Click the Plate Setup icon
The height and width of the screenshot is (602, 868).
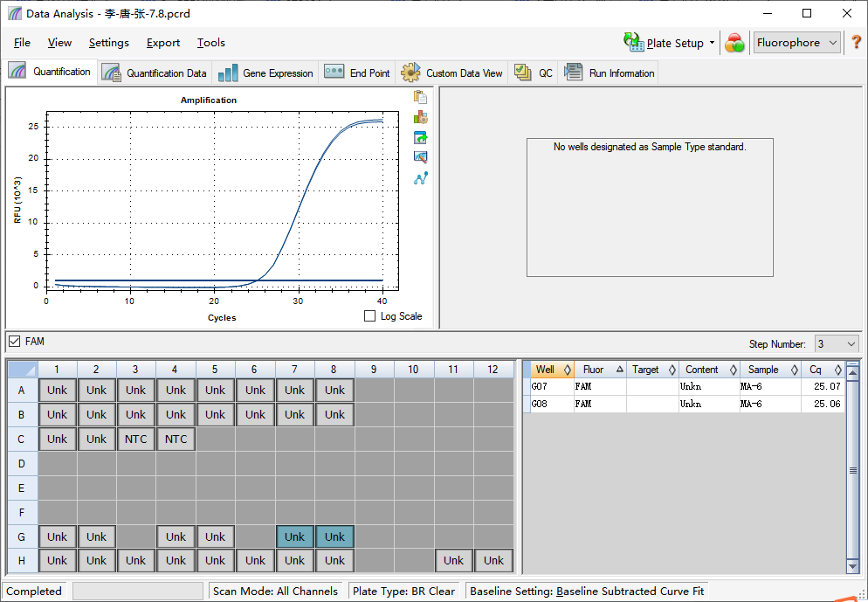point(633,42)
